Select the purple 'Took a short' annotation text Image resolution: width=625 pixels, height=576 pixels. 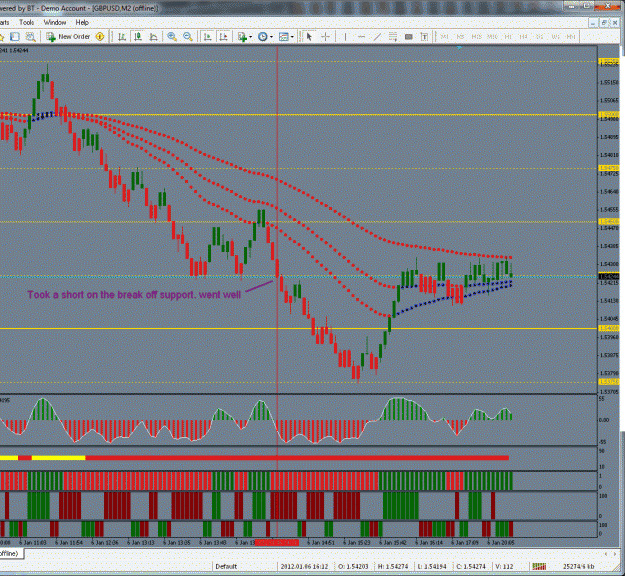tap(134, 295)
